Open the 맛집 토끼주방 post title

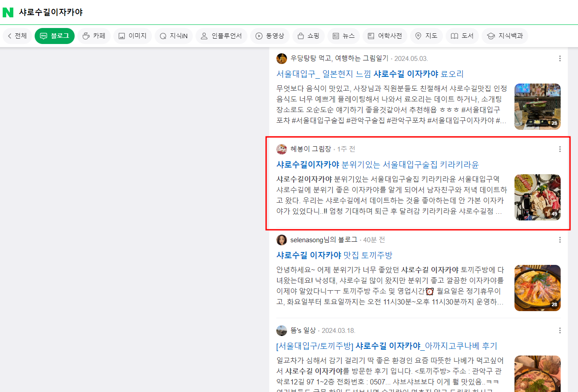(x=334, y=255)
